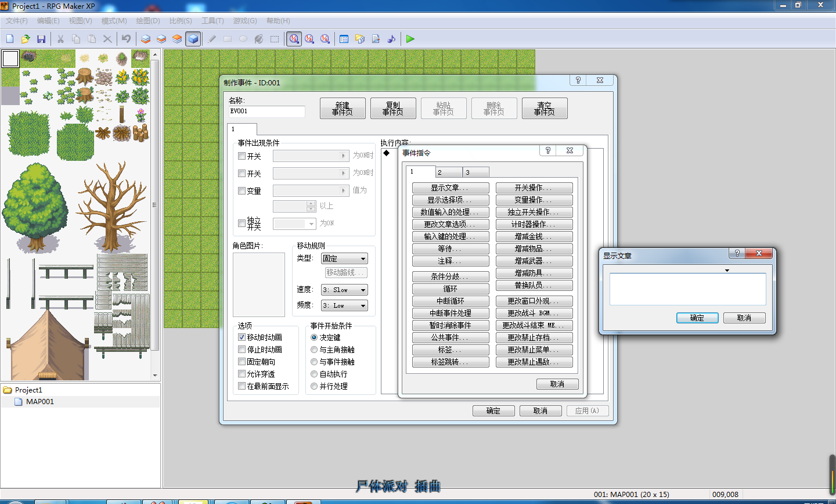Image resolution: width=836 pixels, height=504 pixels.
Task: Switch to tab 2 of 事件指令
Action: pyautogui.click(x=449, y=172)
